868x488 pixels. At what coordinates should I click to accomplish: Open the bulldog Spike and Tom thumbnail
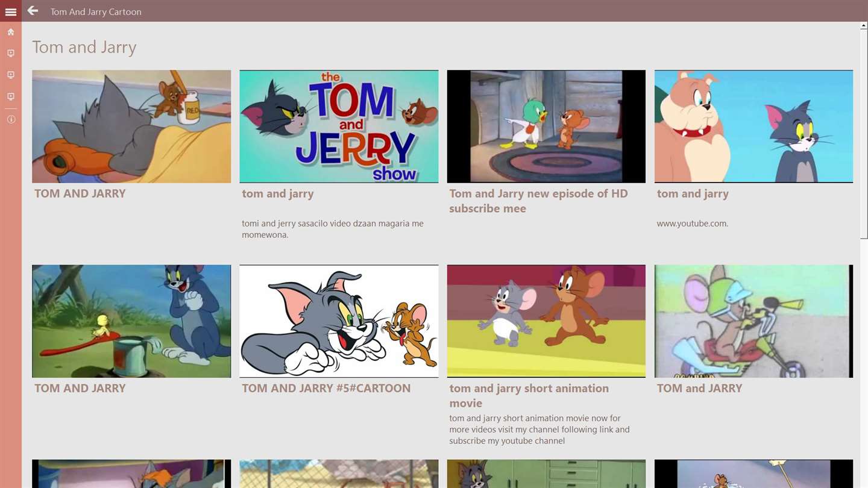753,127
